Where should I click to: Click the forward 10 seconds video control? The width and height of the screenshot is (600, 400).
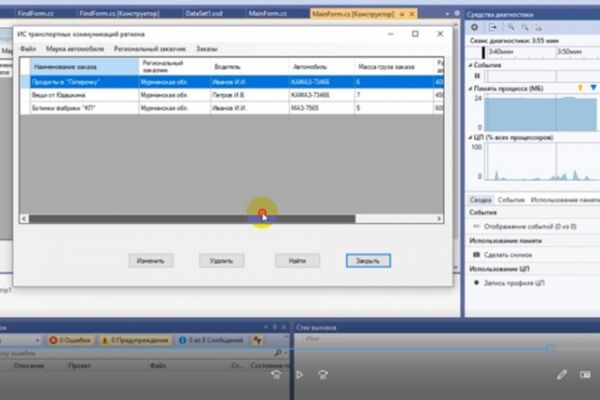tap(323, 374)
